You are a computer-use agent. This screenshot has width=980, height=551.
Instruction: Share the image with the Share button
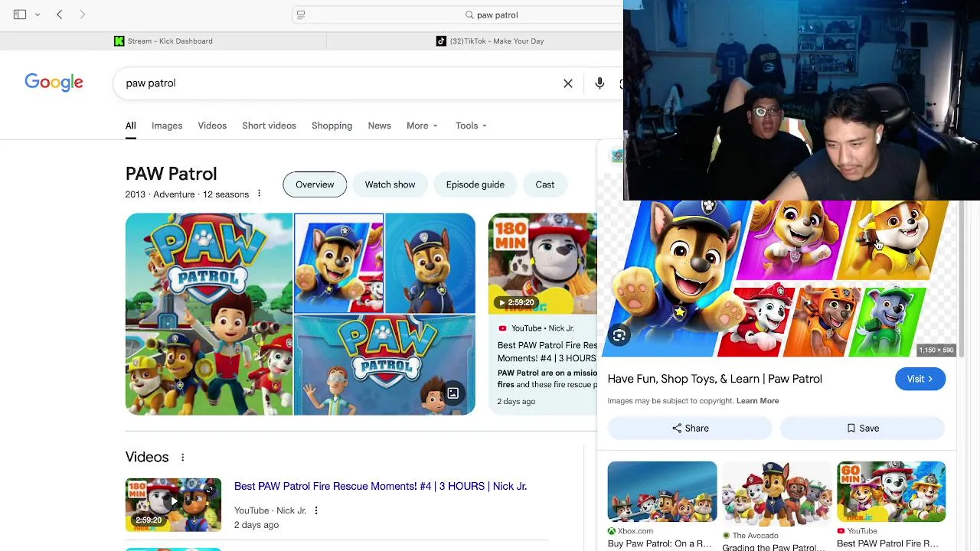(x=690, y=429)
